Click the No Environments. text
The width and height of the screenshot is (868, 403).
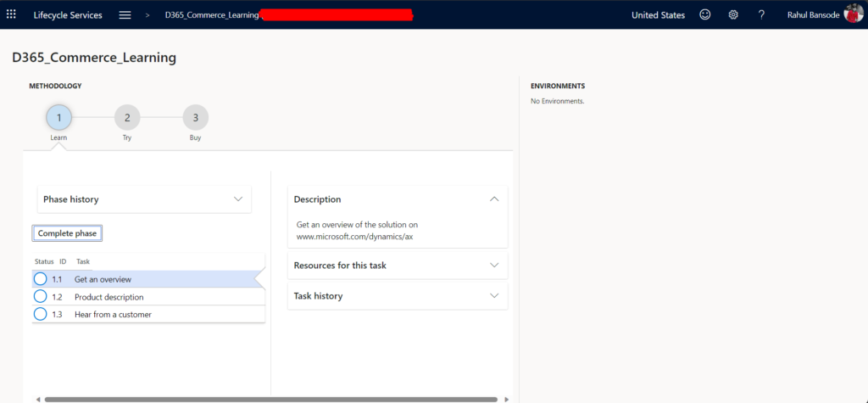[x=558, y=101]
